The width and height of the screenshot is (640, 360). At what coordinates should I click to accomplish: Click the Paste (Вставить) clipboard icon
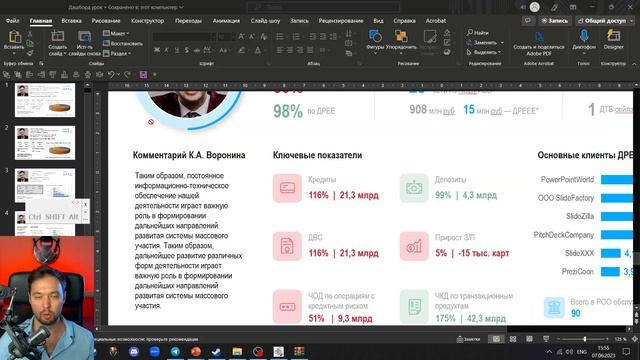[14, 38]
